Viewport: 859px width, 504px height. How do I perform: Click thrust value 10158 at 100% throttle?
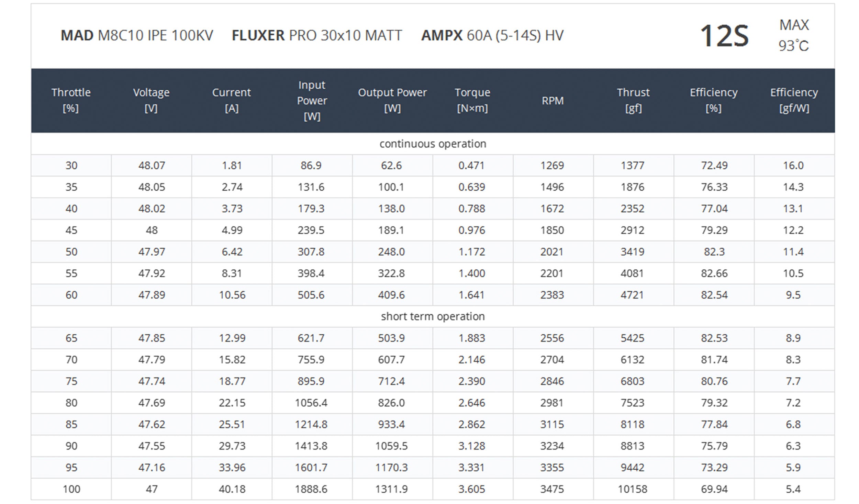632,489
